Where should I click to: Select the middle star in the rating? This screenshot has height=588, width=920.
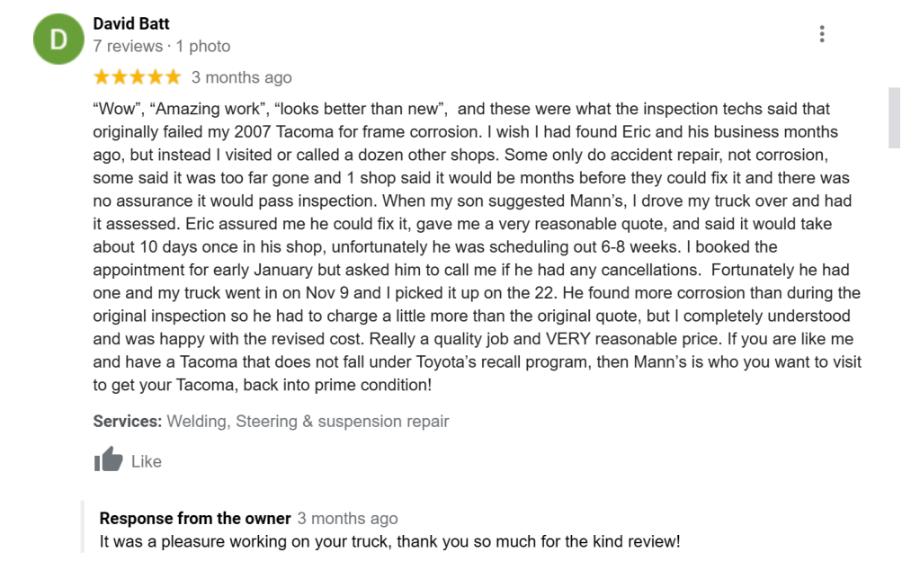[x=137, y=77]
